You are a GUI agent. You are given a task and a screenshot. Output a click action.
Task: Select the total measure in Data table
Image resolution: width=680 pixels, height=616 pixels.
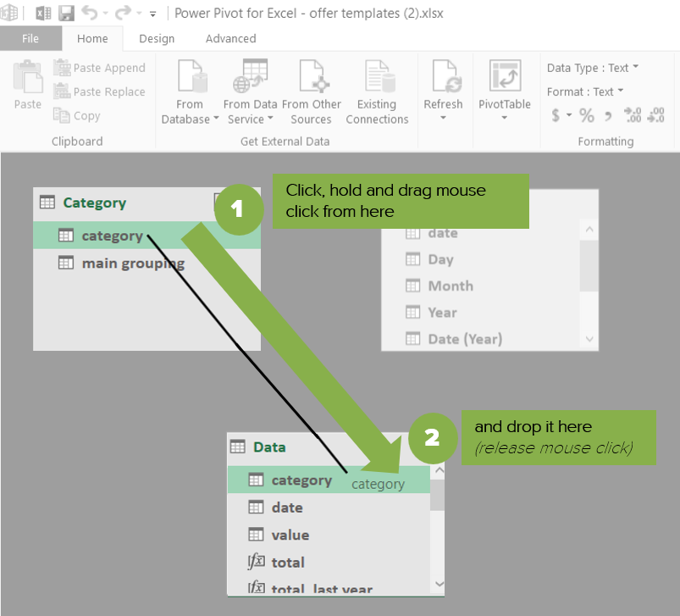[x=329, y=563]
